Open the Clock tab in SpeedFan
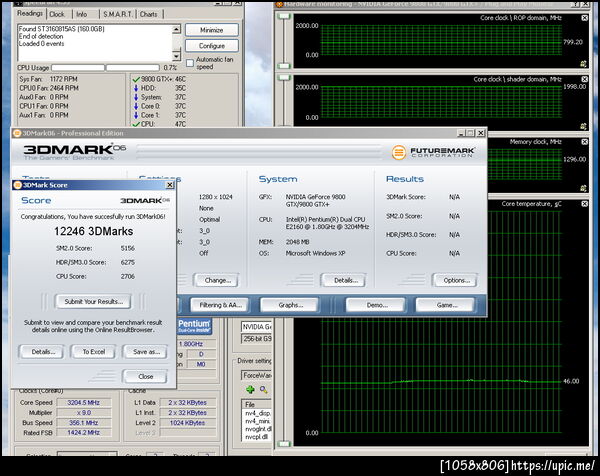This screenshot has width=600, height=476. 57,14
